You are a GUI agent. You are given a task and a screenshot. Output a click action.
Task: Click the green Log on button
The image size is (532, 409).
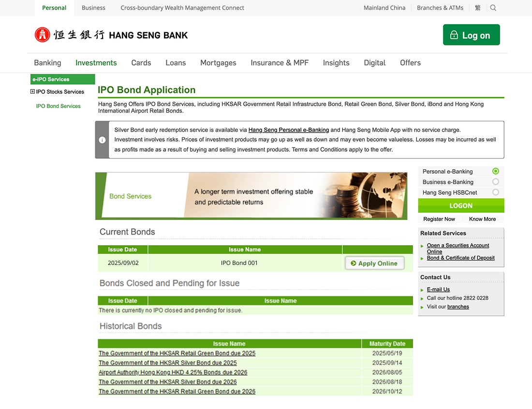pyautogui.click(x=471, y=35)
